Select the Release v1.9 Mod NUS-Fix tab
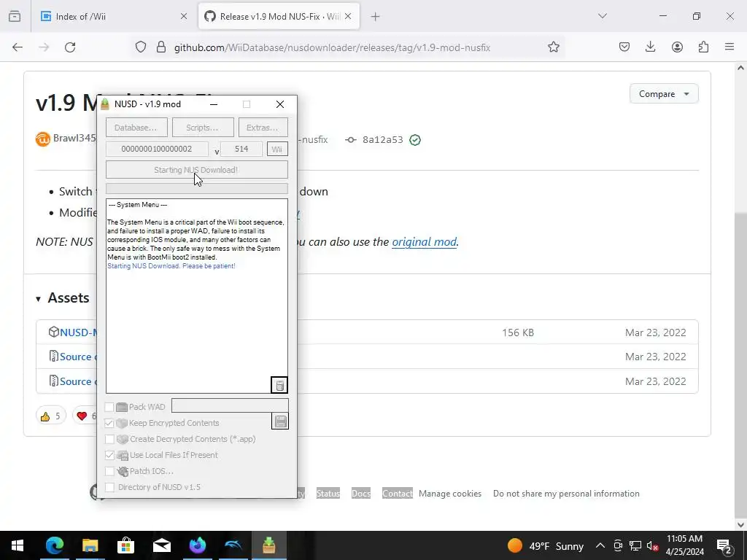This screenshot has height=560, width=747. [279, 16]
